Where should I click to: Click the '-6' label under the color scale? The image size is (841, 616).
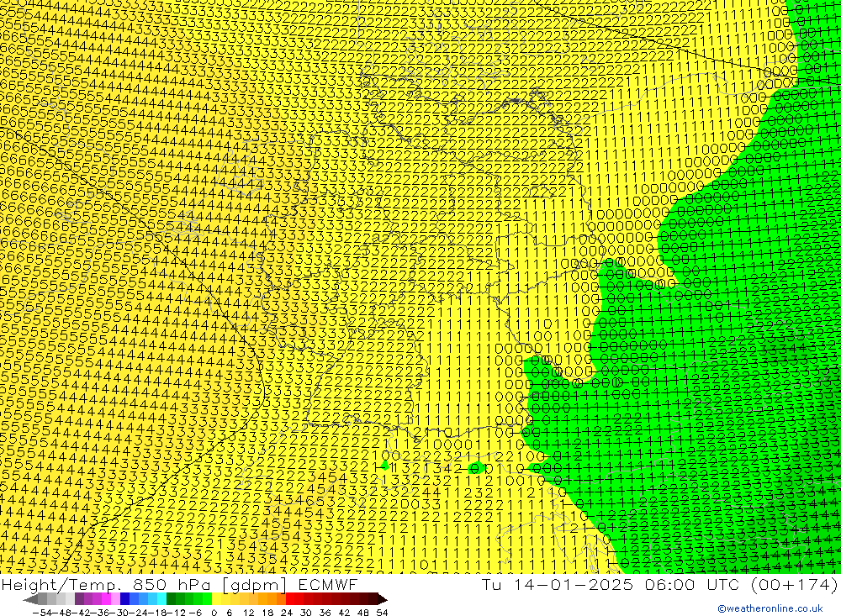point(195,613)
